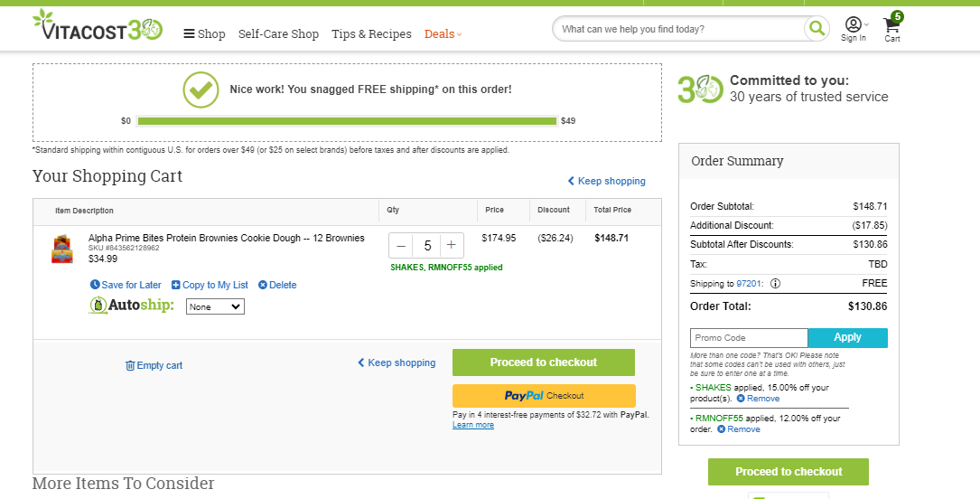Viewport: 980px width, 499px height.
Task: Remove the SHAKES promo code
Action: 758,399
